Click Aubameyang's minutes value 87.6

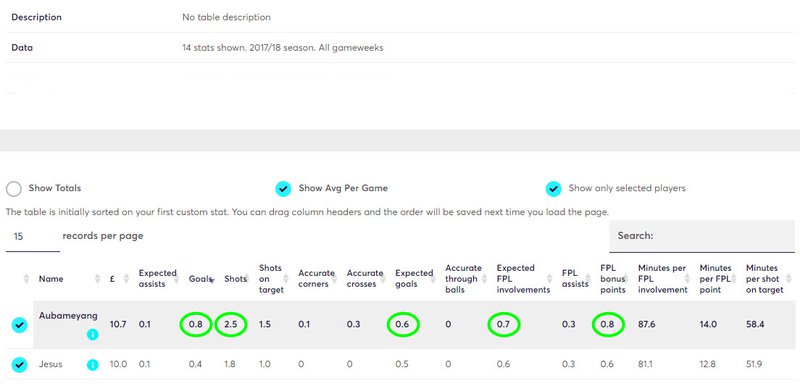pos(646,324)
